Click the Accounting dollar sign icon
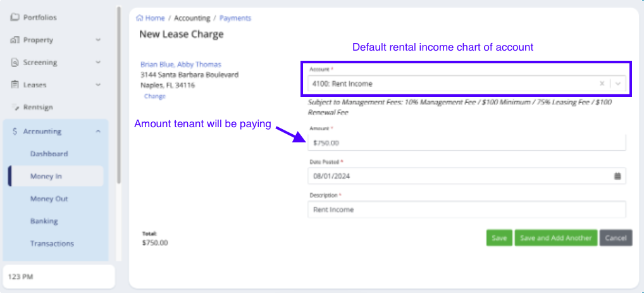Image resolution: width=644 pixels, height=293 pixels. pyautogui.click(x=15, y=132)
